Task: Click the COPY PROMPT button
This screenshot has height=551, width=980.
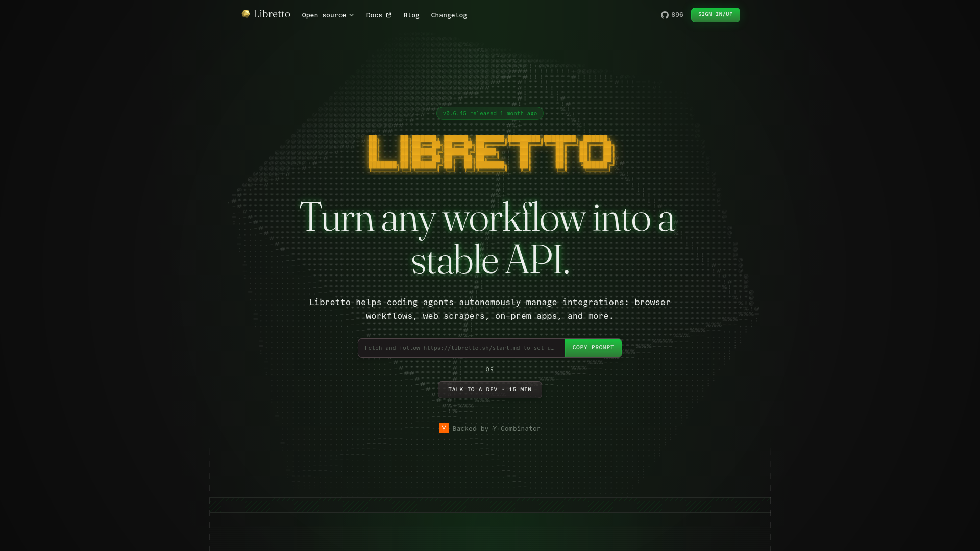Action: coord(593,348)
